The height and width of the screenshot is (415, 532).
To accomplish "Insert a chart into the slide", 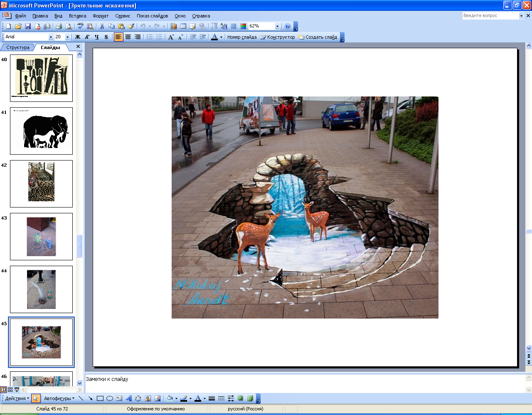I will pos(174,26).
